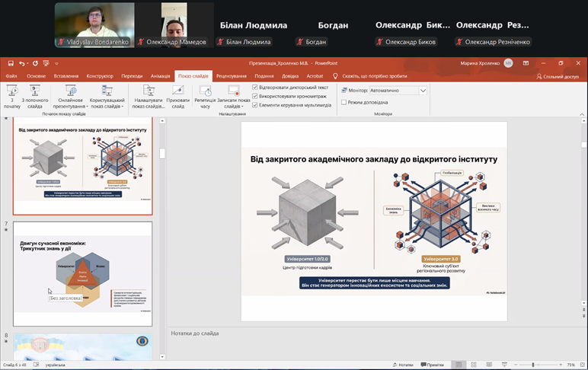Click the українська language indicator
The width and height of the screenshot is (588, 370).
(56, 365)
